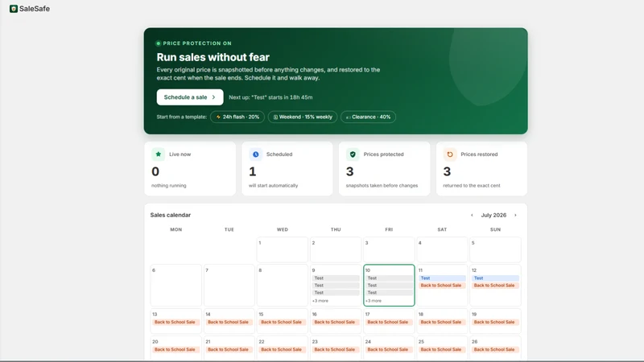
Task: Click 'returned to the exact cent' text
Action: [472, 186]
